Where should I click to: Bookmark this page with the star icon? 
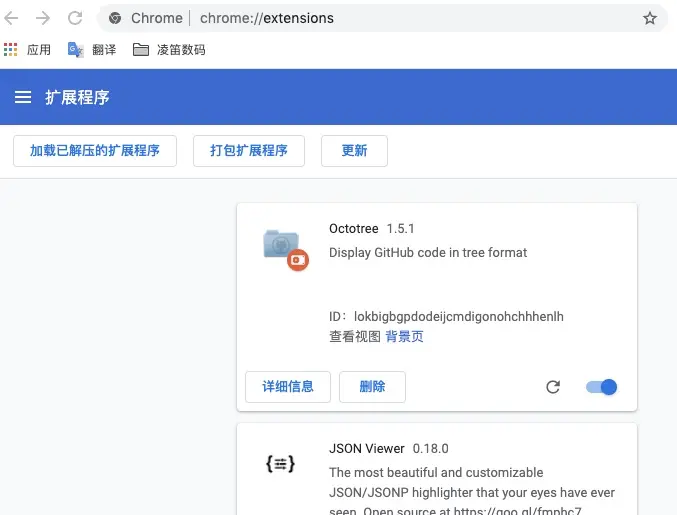[649, 18]
